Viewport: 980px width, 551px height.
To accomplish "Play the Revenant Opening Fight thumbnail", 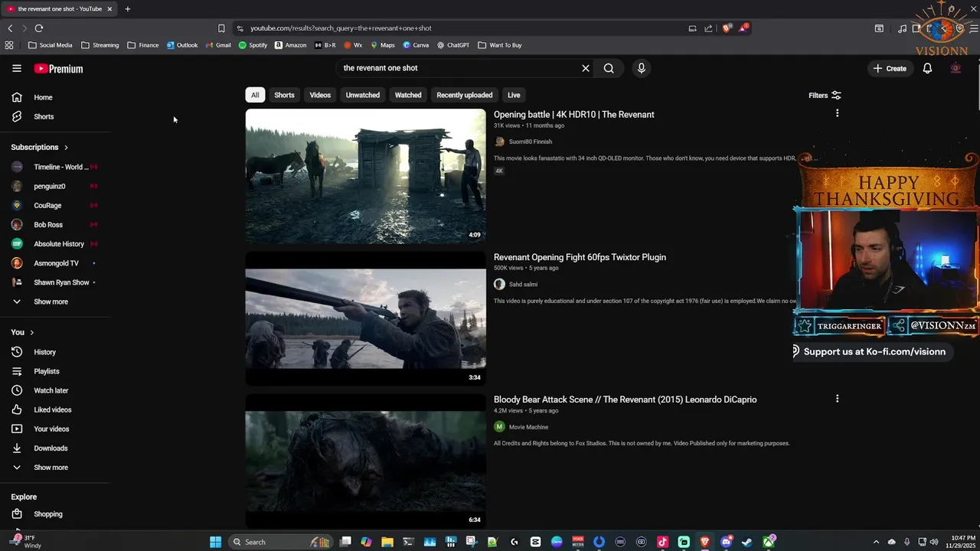I will coord(365,318).
